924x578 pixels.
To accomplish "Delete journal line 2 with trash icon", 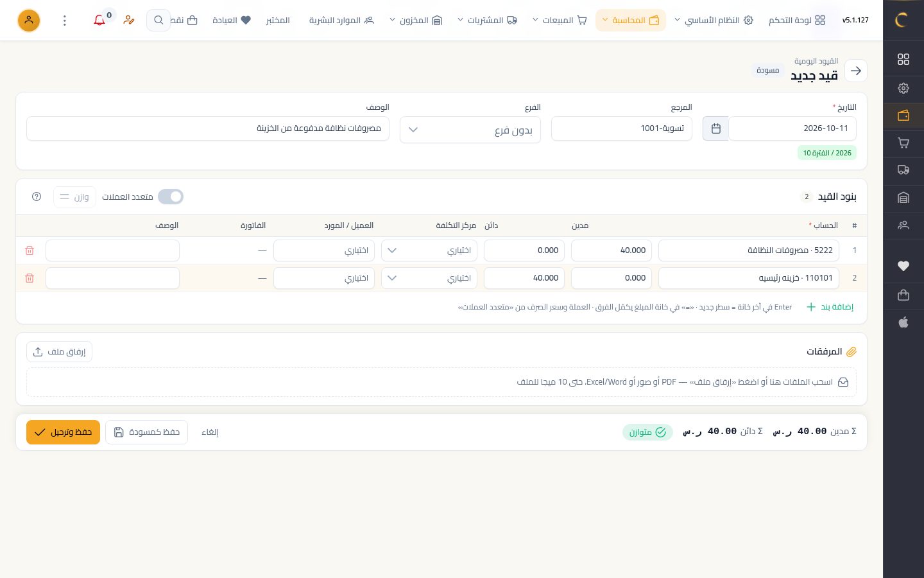I will (x=30, y=278).
